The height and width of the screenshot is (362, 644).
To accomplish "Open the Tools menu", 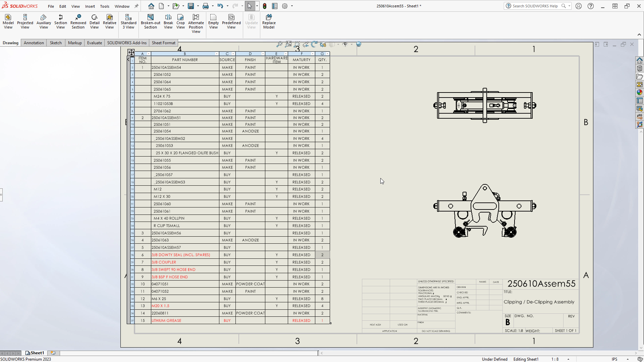I will pos(104,6).
